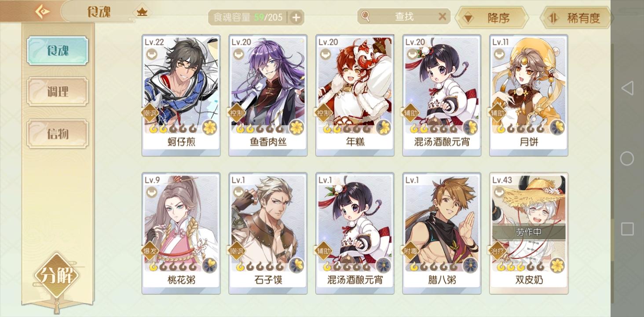Clear the search with the X icon
Image resolution: width=644 pixels, height=317 pixels.
pyautogui.click(x=442, y=17)
